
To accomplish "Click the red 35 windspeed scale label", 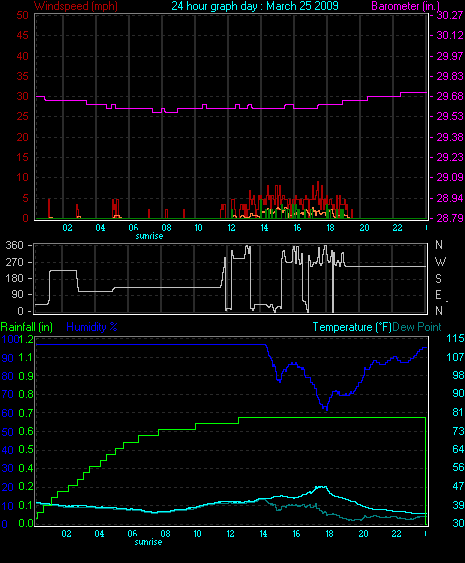I will click(23, 76).
